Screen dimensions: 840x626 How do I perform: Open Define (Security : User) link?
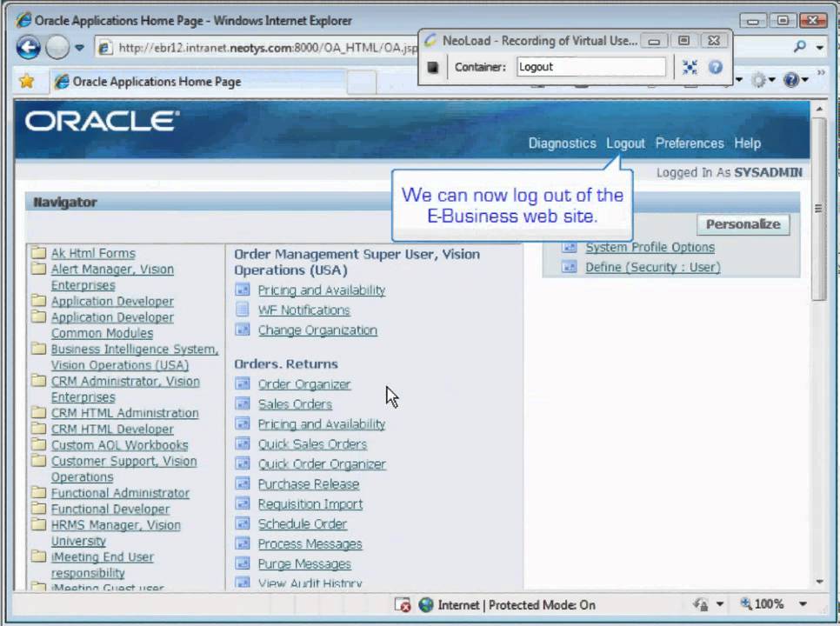click(x=652, y=267)
